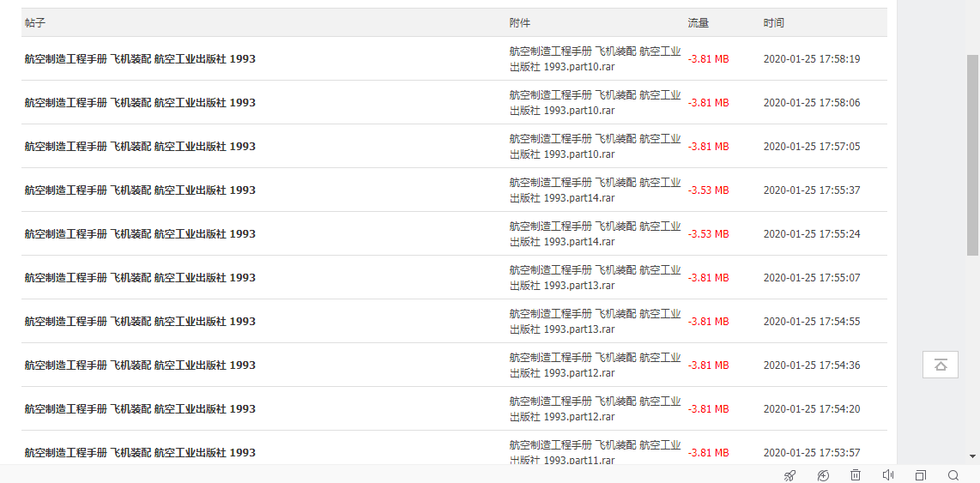Click the 帖子 column header

[x=35, y=23]
